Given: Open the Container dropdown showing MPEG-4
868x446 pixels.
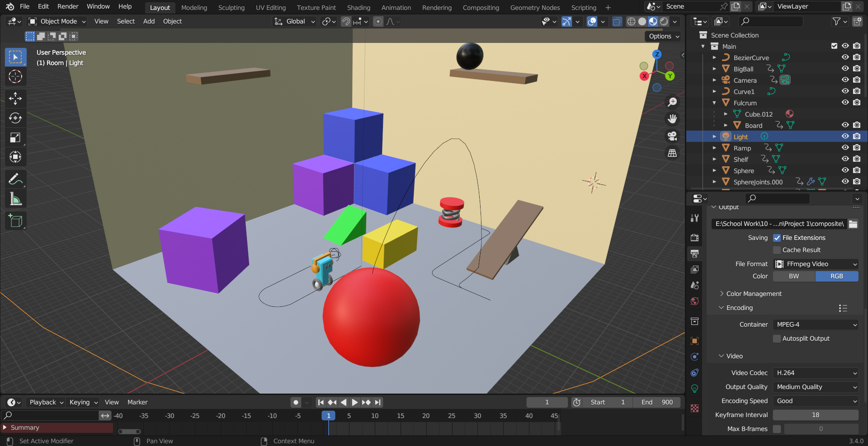Looking at the screenshot, I should pos(815,324).
